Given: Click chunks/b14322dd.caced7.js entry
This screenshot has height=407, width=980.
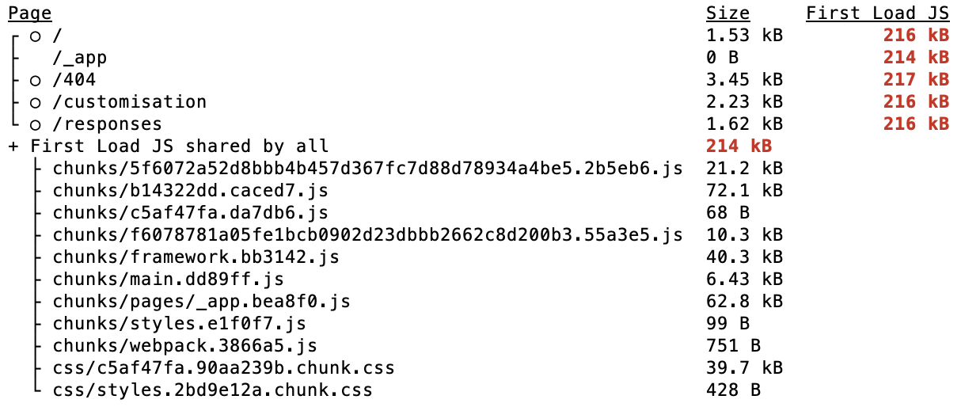Looking at the screenshot, I should click(x=190, y=191).
